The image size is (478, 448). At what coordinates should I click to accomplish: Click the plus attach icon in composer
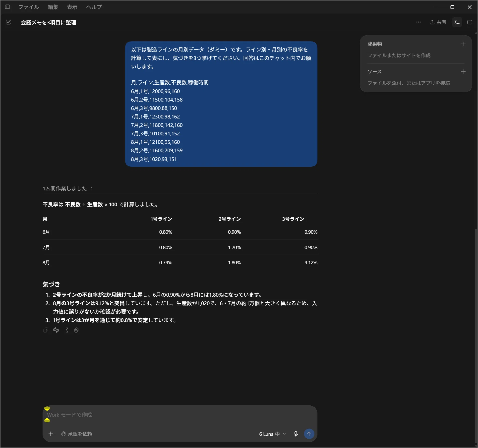point(51,434)
